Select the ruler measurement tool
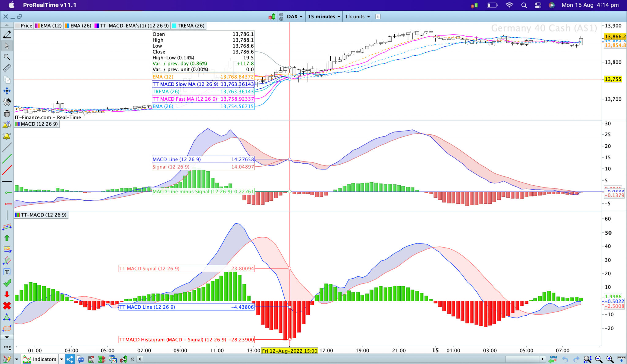Image resolution: width=627 pixels, height=364 pixels. [7, 68]
